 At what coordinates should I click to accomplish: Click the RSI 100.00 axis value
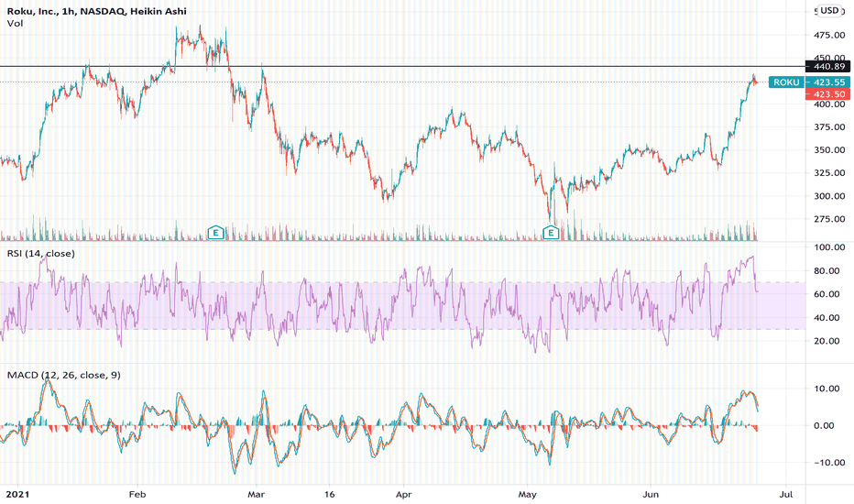click(829, 247)
